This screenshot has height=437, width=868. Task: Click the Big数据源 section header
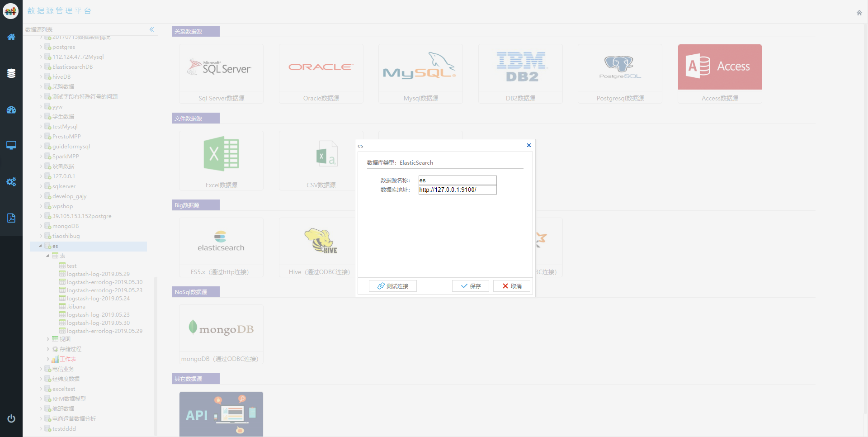pos(196,205)
